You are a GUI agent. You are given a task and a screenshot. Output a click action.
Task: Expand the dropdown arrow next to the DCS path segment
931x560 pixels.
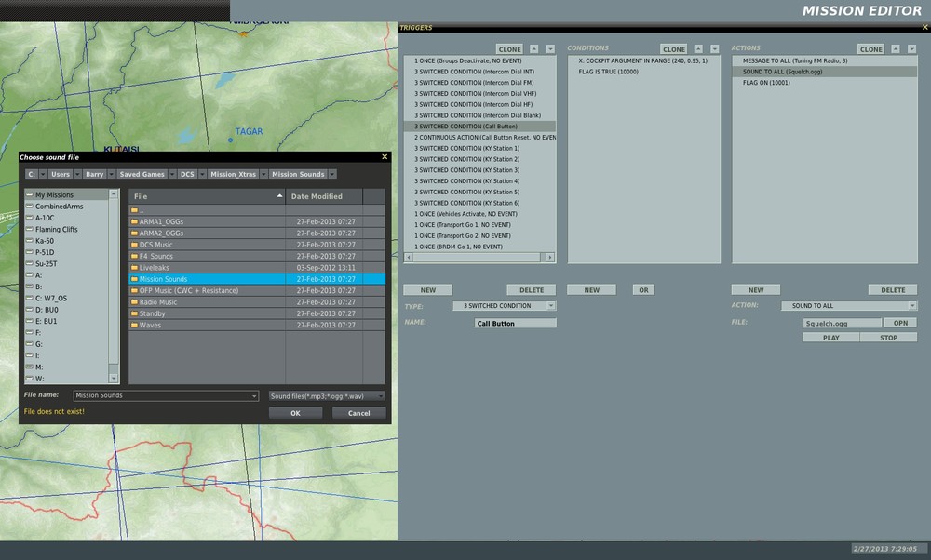click(202, 175)
